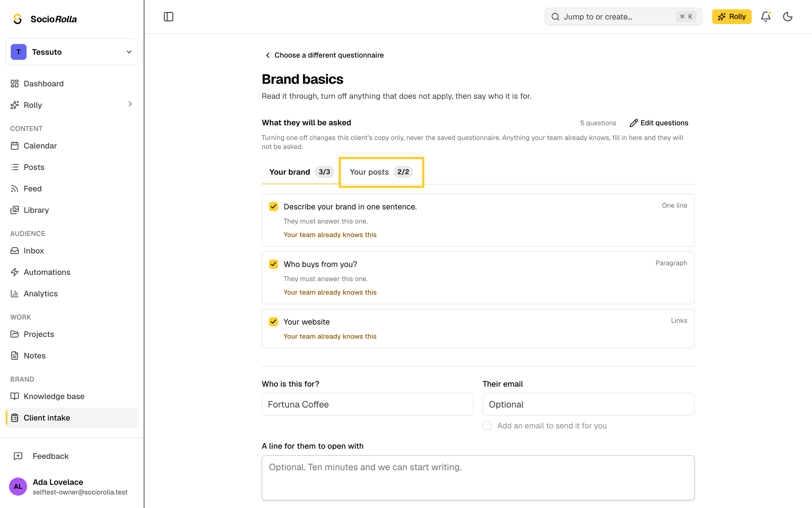Click the Paragraph answer type label
Image resolution: width=812 pixels, height=508 pixels.
point(671,263)
